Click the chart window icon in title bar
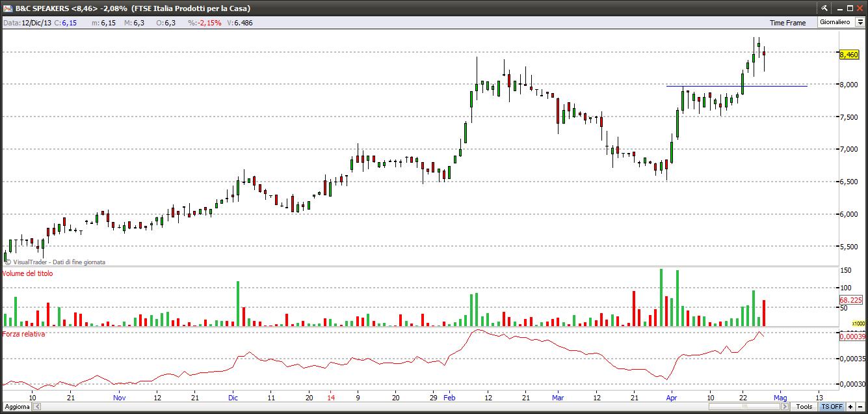The height and width of the screenshot is (414, 868). [8, 8]
